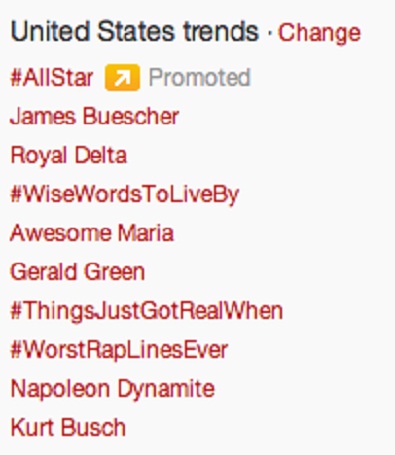Image resolution: width=395 pixels, height=455 pixels.
Task: Open the hashtag trend about wise words
Action: pos(125,195)
